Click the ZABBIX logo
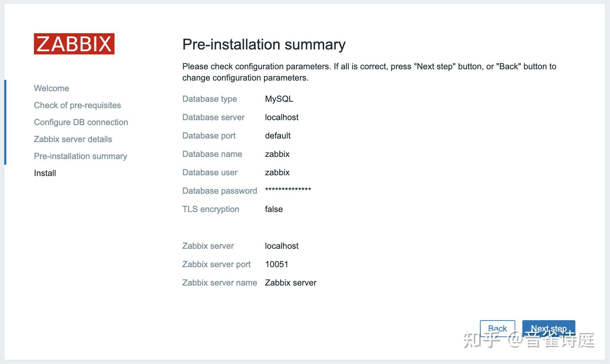 coord(74,45)
